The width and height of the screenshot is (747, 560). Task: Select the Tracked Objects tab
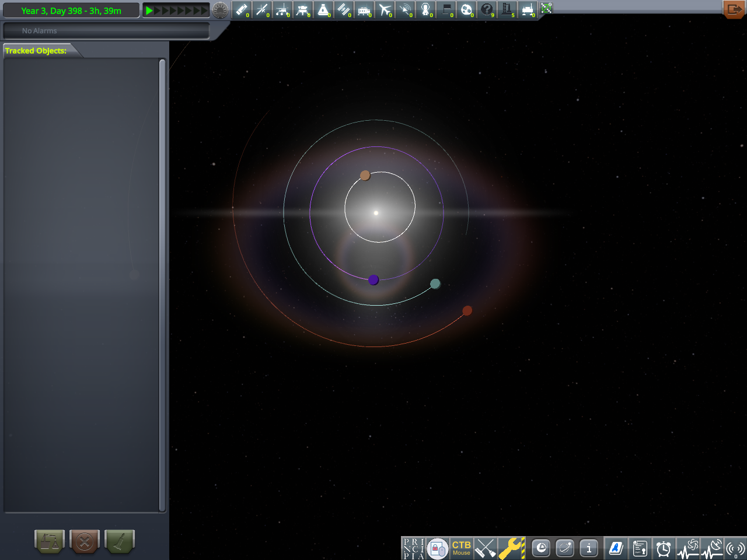(x=35, y=51)
